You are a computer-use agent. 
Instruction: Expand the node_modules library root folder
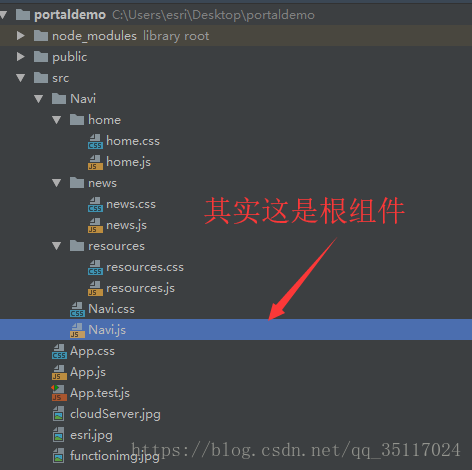21,36
